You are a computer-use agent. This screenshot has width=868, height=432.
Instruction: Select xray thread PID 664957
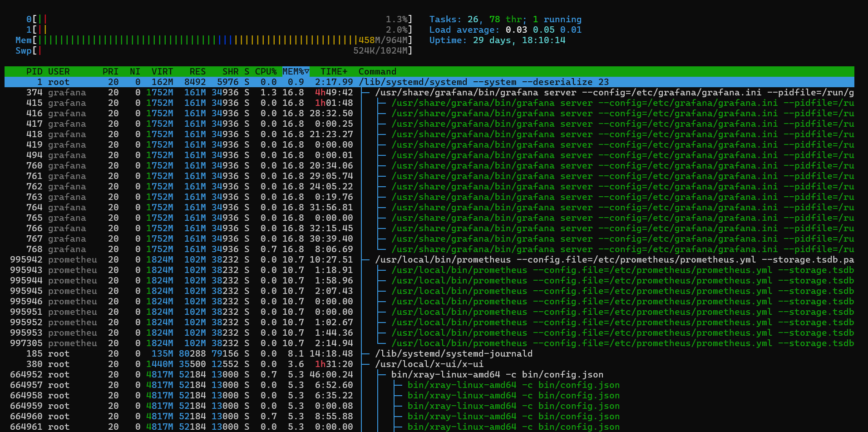click(x=429, y=385)
